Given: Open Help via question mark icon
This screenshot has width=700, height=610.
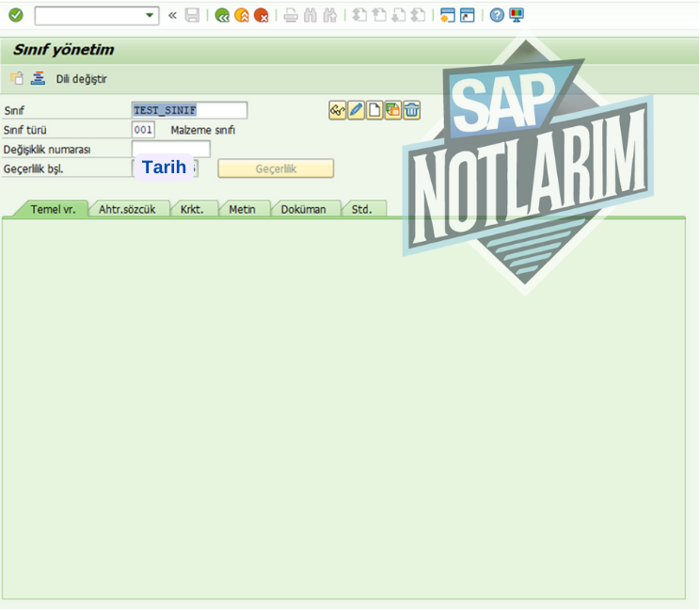Looking at the screenshot, I should (x=497, y=16).
